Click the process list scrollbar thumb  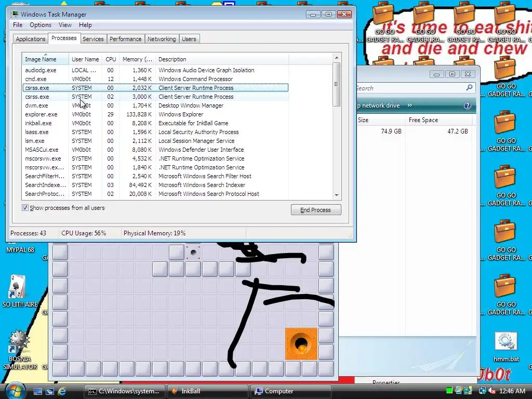coord(336,84)
